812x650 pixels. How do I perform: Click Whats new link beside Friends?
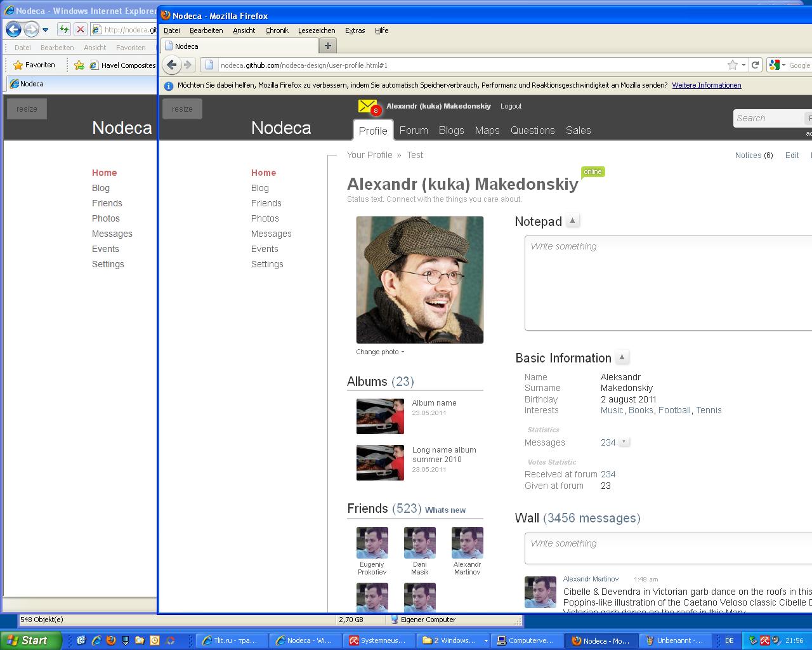click(445, 510)
